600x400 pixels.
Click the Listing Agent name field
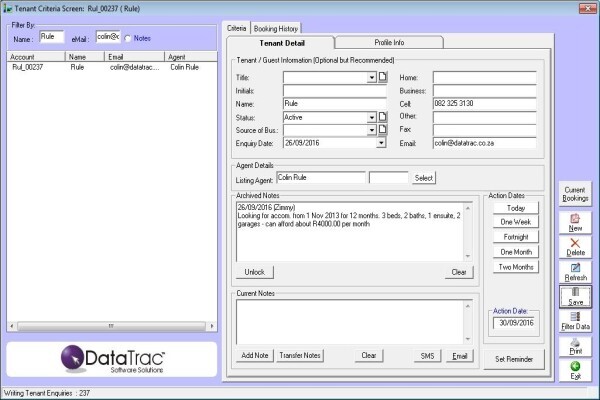[321, 177]
